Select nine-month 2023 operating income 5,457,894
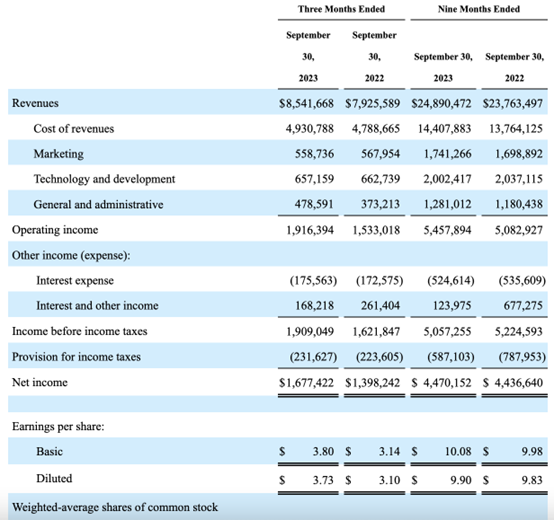The image size is (554, 520). [x=447, y=230]
